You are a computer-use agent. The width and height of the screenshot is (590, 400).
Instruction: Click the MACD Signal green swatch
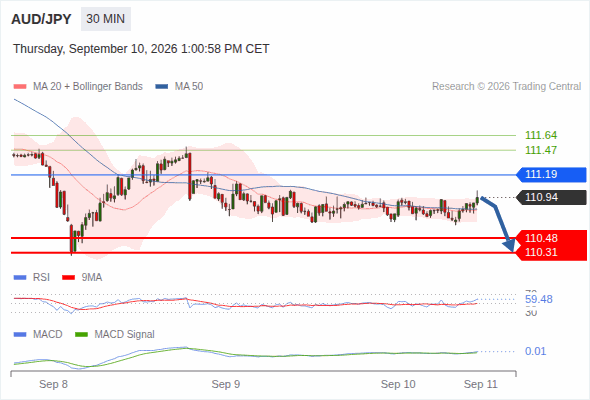pyautogui.click(x=81, y=335)
